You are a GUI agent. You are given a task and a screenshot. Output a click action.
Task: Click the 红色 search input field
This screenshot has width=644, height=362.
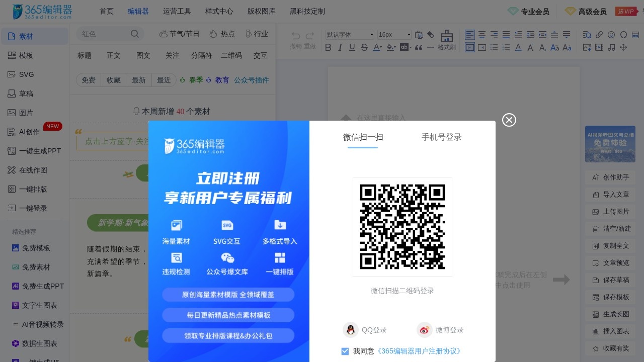click(103, 33)
